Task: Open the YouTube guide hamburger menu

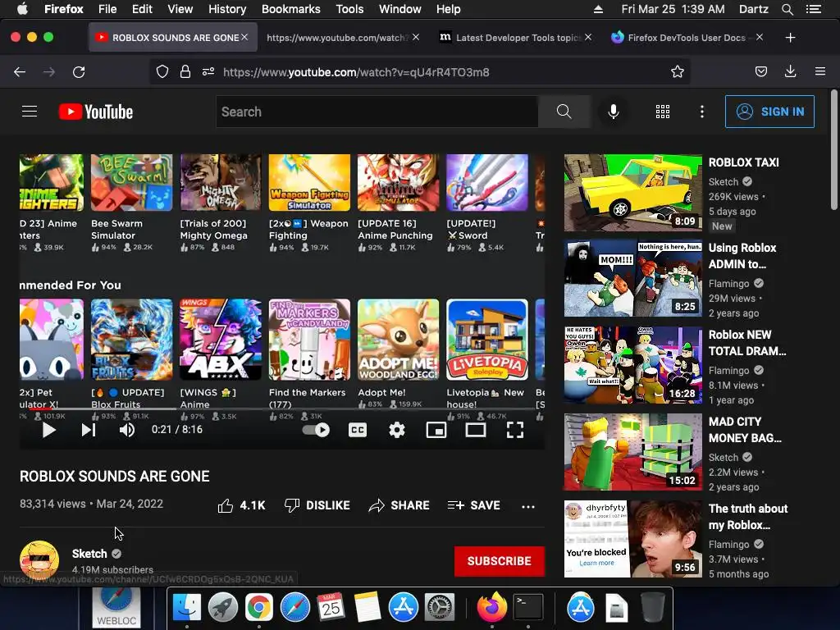Action: click(x=30, y=112)
